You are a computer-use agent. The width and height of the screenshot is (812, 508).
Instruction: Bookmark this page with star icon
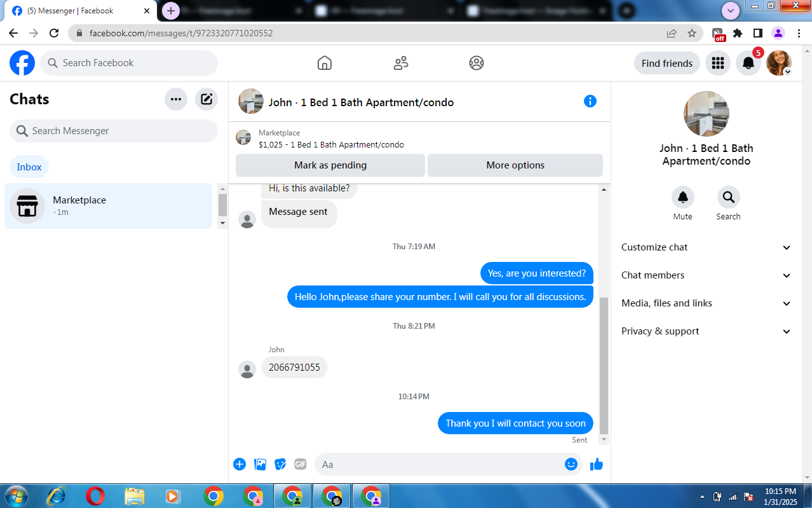(x=692, y=33)
